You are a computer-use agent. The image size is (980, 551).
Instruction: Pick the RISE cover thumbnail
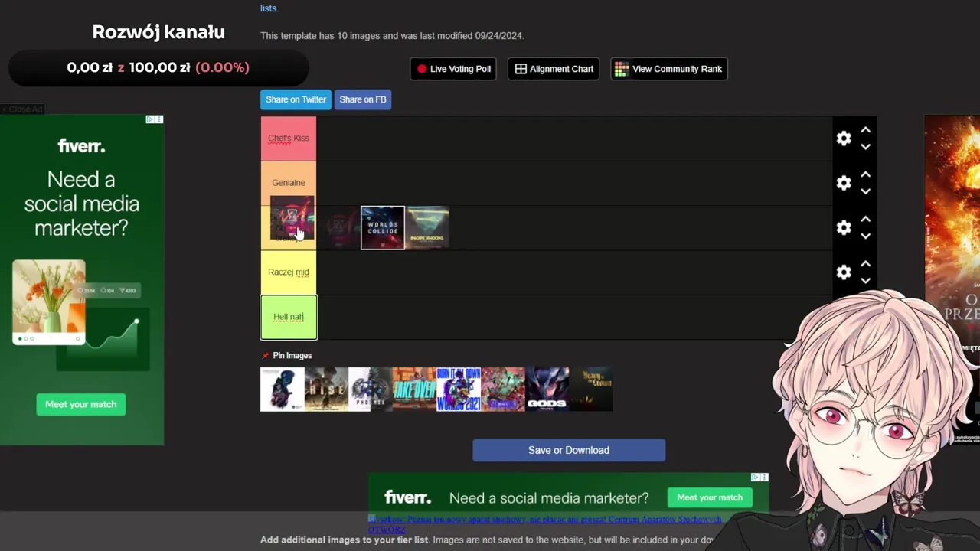click(x=326, y=390)
